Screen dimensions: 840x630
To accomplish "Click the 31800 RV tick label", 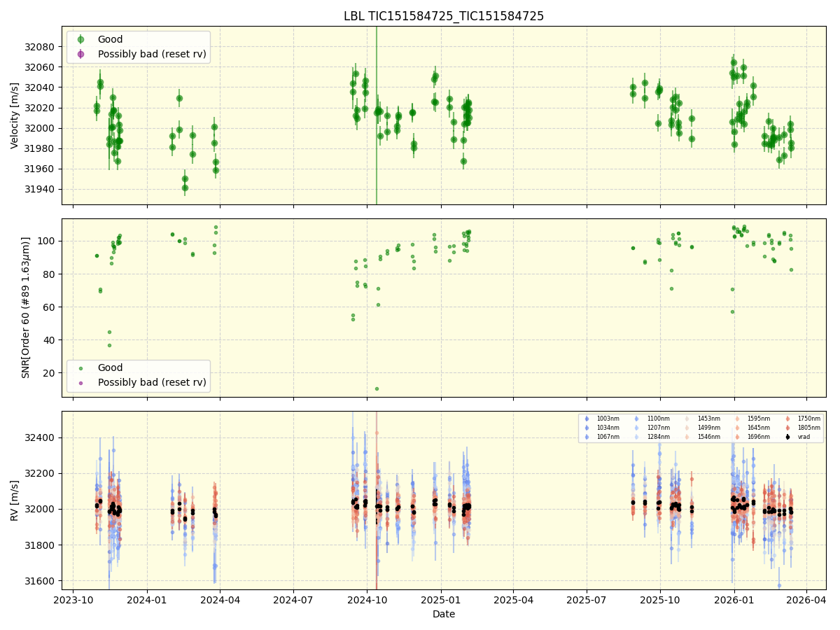I will [40, 545].
